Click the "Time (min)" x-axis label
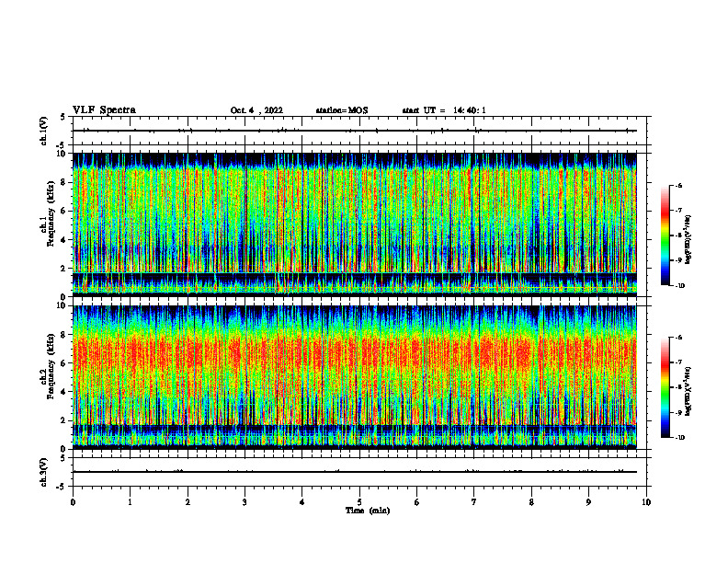Viewport: 728px width, 563px height. (368, 511)
